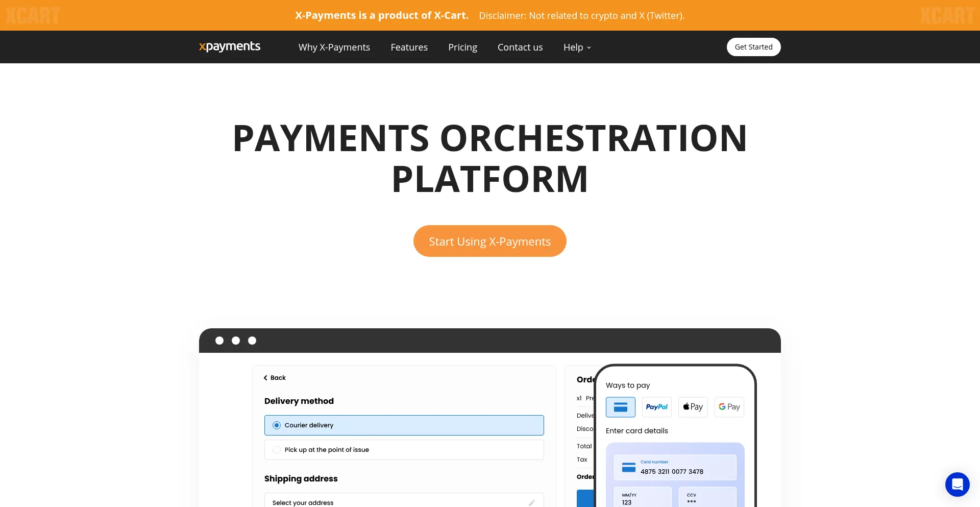Open the Why X-Payments menu item
This screenshot has height=507, width=980.
tap(334, 47)
